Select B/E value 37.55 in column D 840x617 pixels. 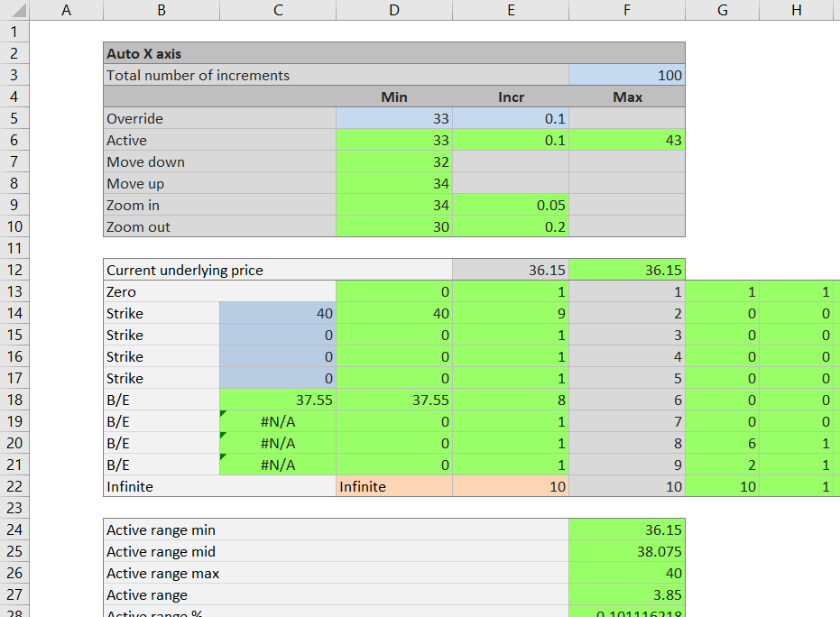(394, 400)
